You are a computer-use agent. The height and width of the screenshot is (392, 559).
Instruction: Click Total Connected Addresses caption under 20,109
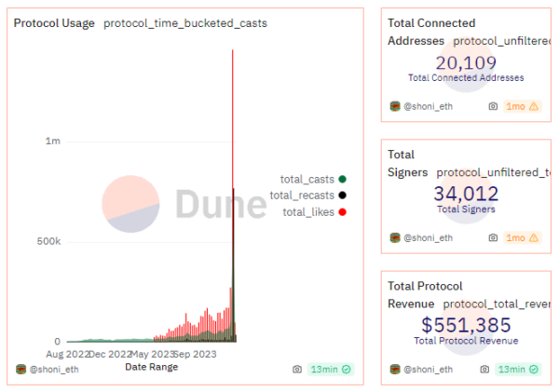click(x=466, y=77)
